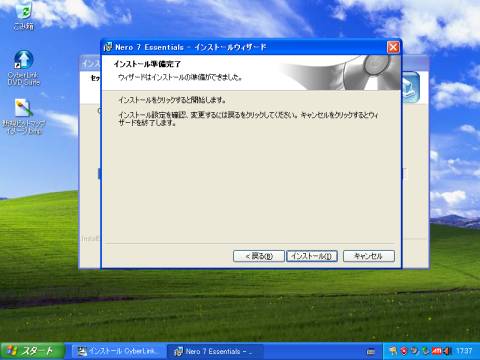Open the volume speaker tray icon
Image resolution: width=480 pixels, height=360 pixels.
(x=447, y=351)
